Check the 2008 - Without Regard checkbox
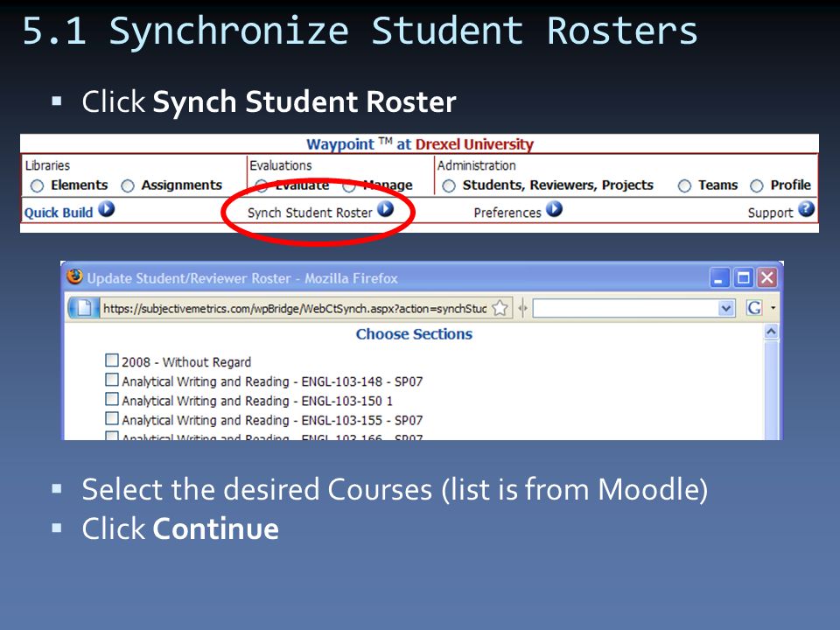Screen dimensions: 840x630 point(111,360)
